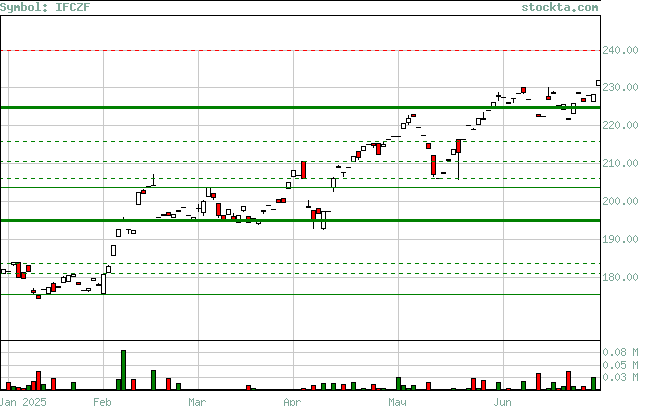Click the 240.00 price axis label

click(x=620, y=50)
